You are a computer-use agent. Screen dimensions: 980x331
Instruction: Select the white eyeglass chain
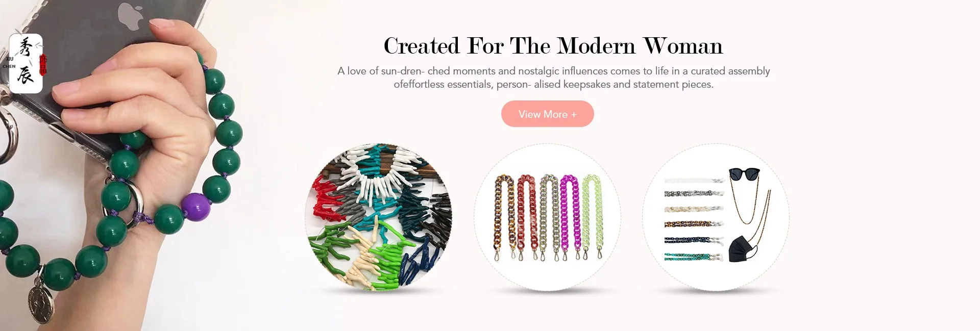point(694,181)
